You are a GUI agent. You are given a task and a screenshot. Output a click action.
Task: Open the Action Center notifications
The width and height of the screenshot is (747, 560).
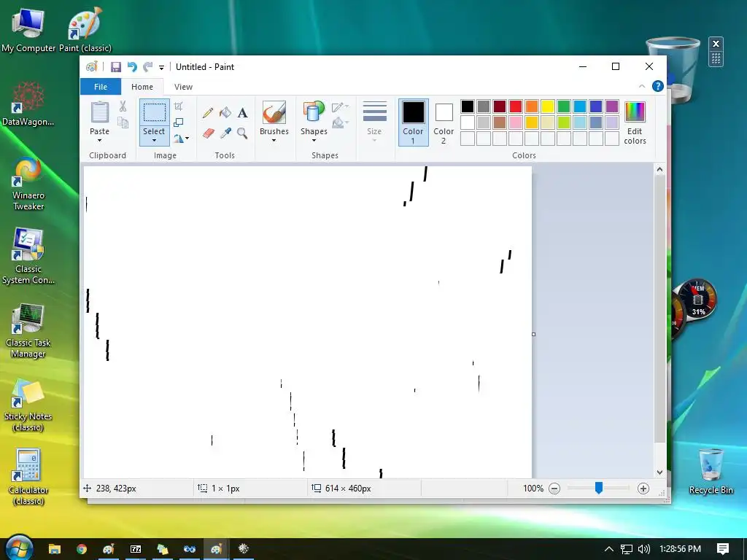[x=723, y=549]
